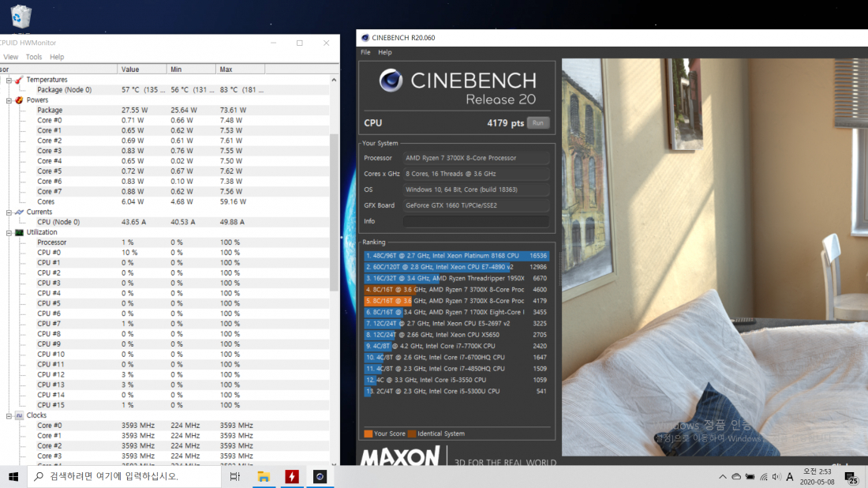Image resolution: width=868 pixels, height=488 pixels.
Task: Click the IME language indicator A
Action: tap(790, 476)
